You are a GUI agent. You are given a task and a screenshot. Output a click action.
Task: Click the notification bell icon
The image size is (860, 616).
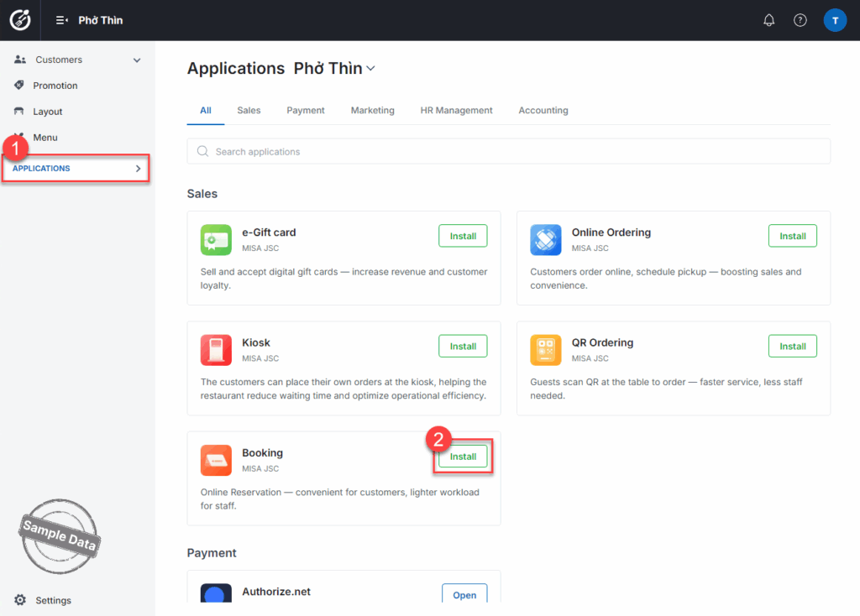(768, 20)
